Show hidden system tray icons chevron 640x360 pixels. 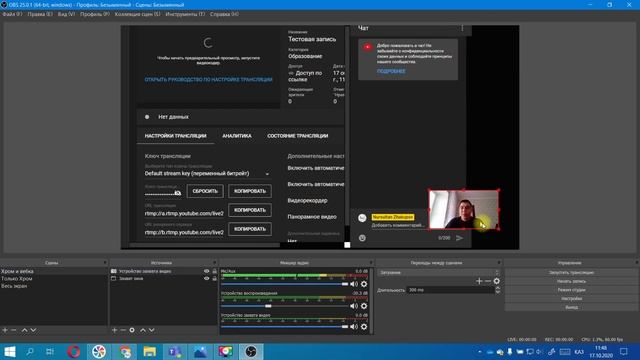[479, 351]
